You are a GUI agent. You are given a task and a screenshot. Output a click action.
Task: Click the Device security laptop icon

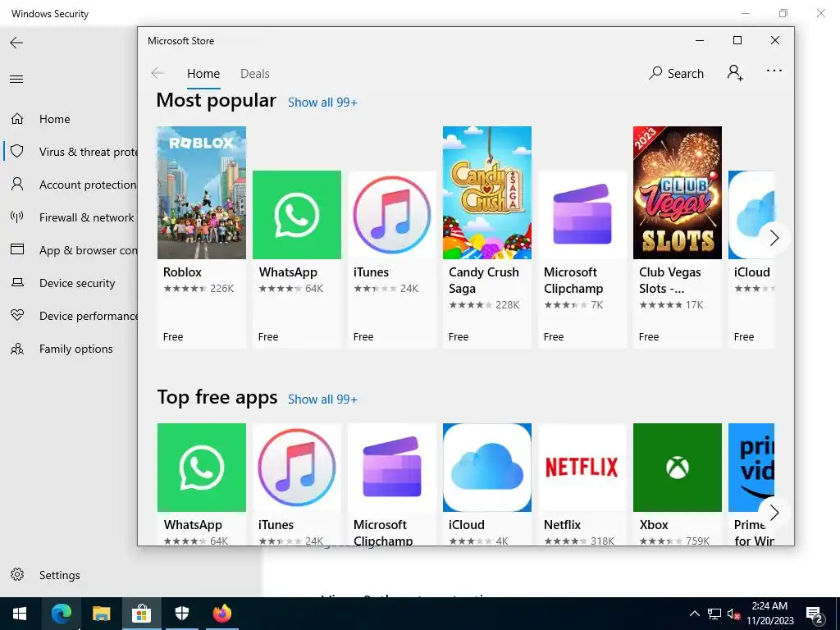click(17, 282)
